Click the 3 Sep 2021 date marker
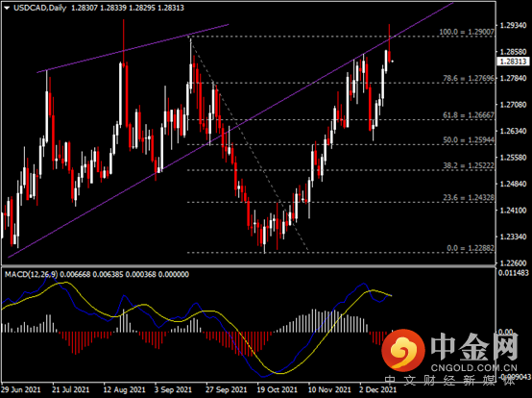Screen dimensions: 532x398 173,389
